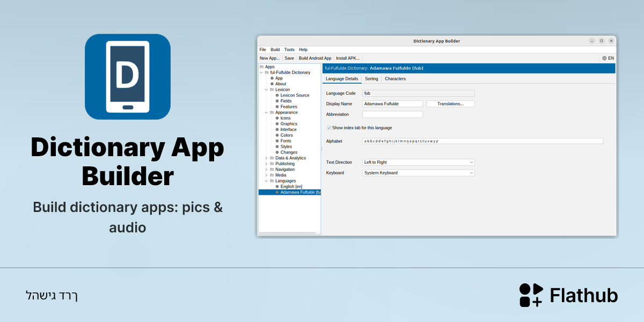The width and height of the screenshot is (644, 322).
Task: Click the Data & Analytics folder icon
Action: tap(272, 158)
